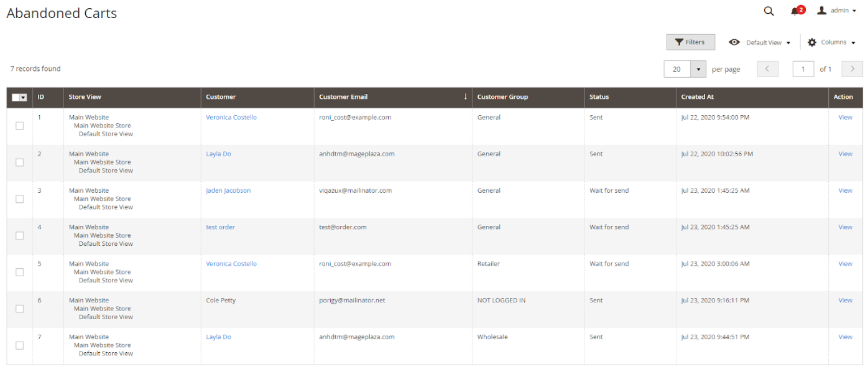Open Jaden Jacobson customer link
Image resolution: width=868 pixels, height=369 pixels.
(228, 190)
